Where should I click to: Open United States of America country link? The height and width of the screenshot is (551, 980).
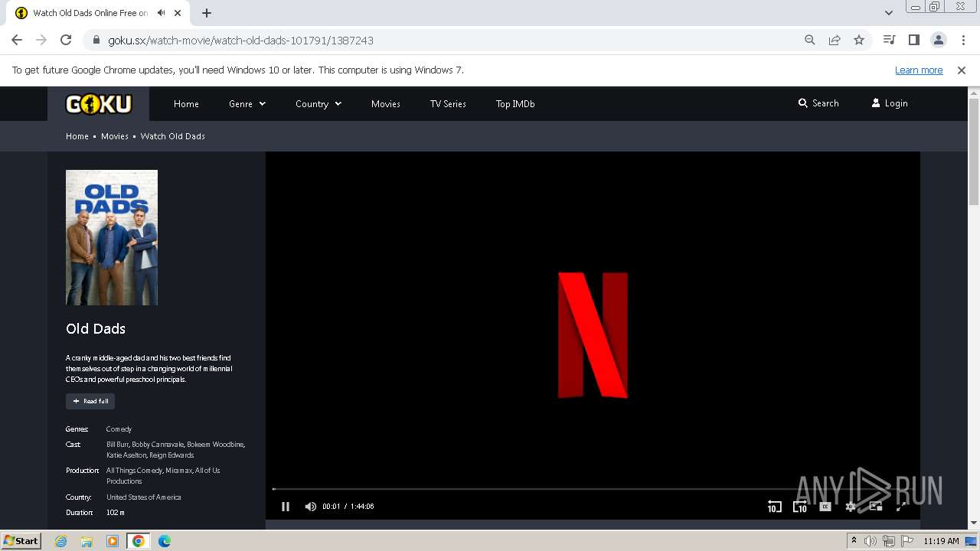click(x=144, y=497)
